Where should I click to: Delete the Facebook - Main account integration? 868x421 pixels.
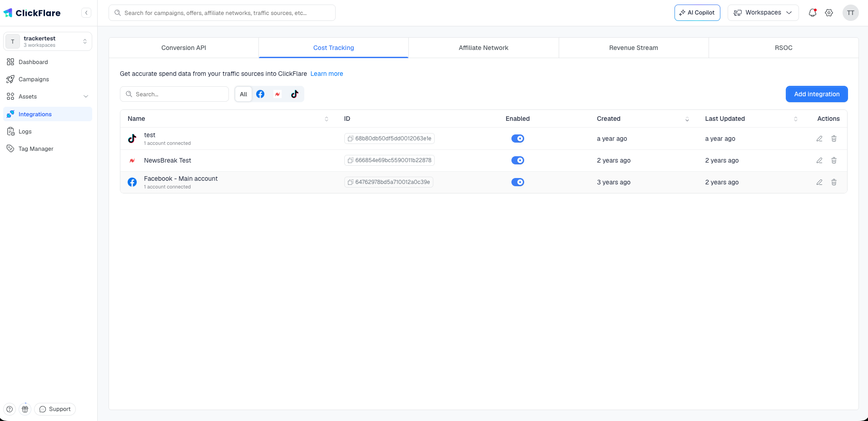pos(834,182)
